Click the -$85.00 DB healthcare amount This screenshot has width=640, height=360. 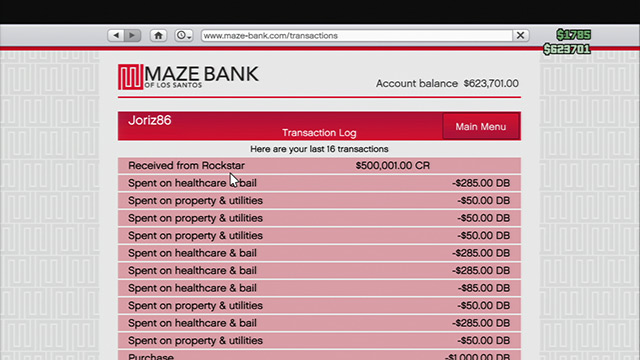(484, 288)
